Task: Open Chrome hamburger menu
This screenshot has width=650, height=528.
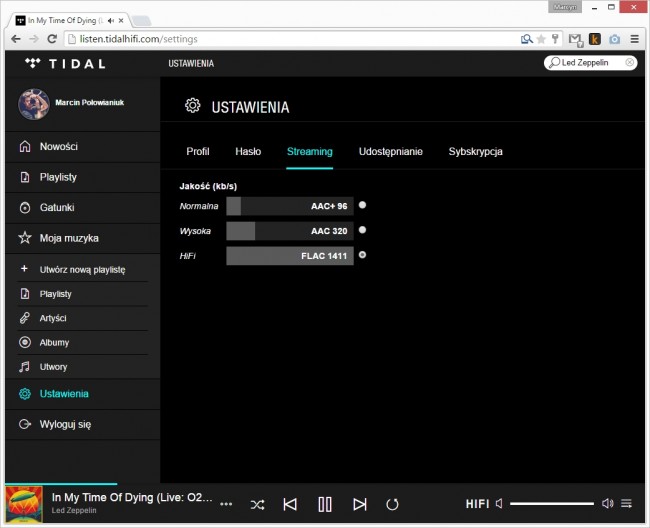Action: [635, 39]
